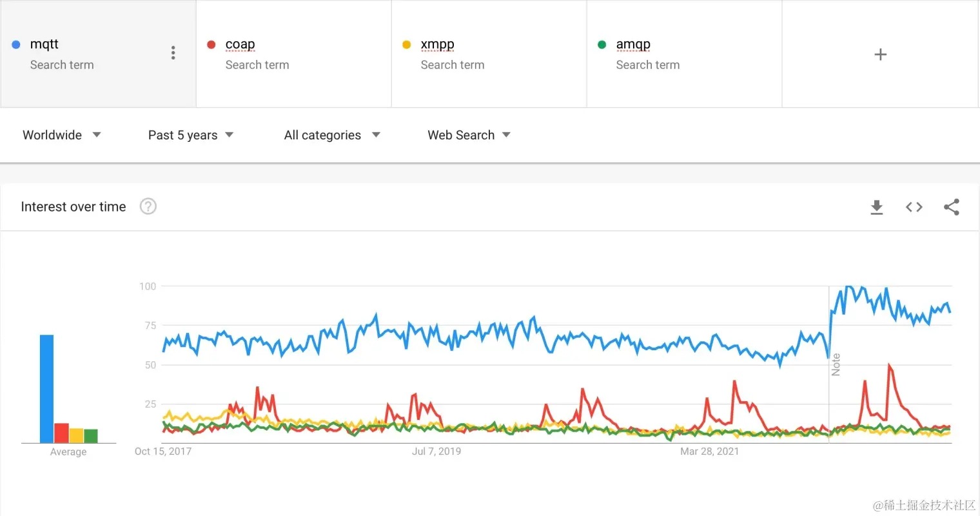Click the blue mqtt average bar
Viewport: 980px width, 516px height.
46,388
